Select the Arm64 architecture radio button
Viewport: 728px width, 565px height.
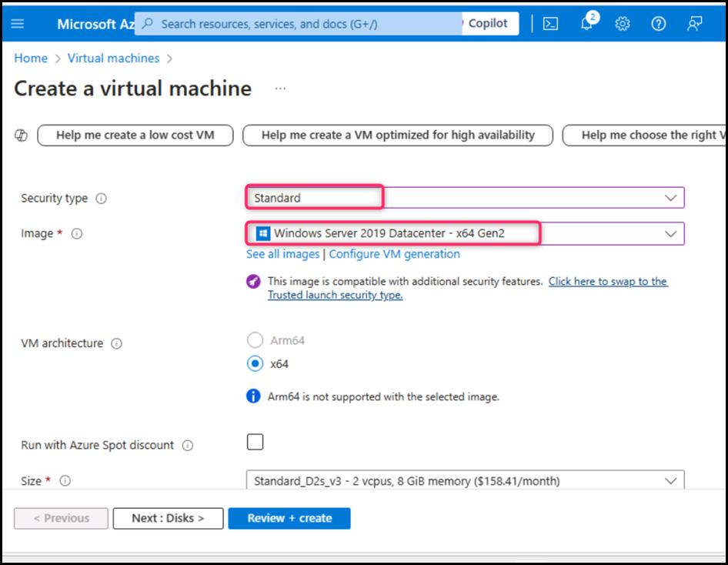[255, 340]
